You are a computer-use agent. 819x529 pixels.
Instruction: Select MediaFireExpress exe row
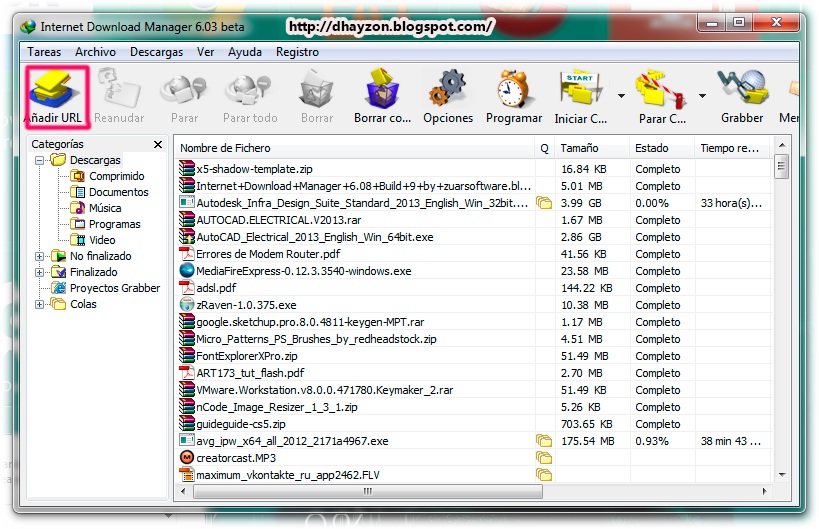[x=474, y=272]
